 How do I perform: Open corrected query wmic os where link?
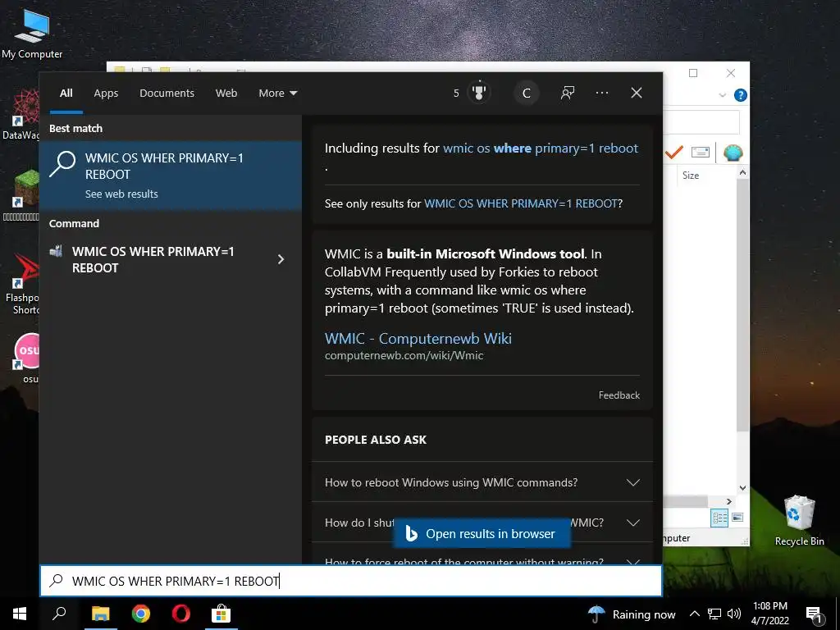coord(540,148)
